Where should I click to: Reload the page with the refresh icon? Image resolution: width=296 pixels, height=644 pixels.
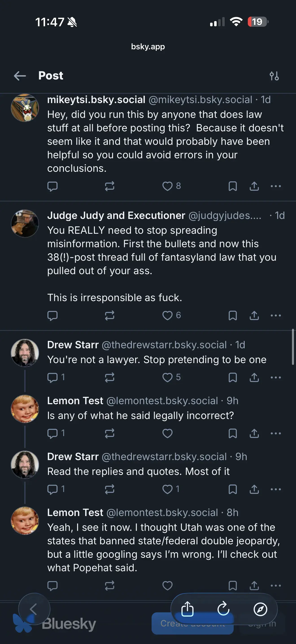[223, 609]
